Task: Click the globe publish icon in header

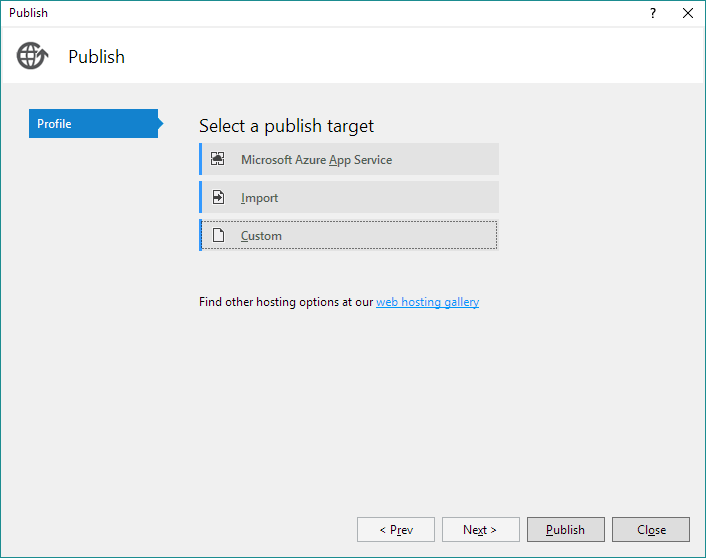Action: click(32, 56)
